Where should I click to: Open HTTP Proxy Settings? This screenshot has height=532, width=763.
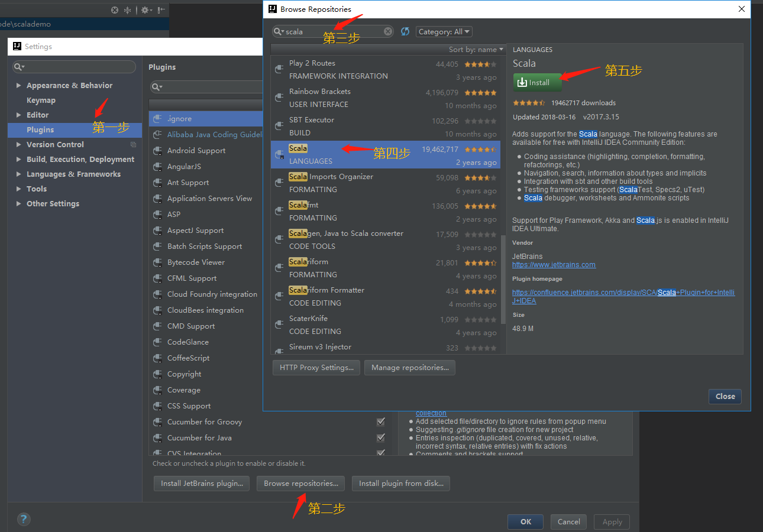point(316,368)
